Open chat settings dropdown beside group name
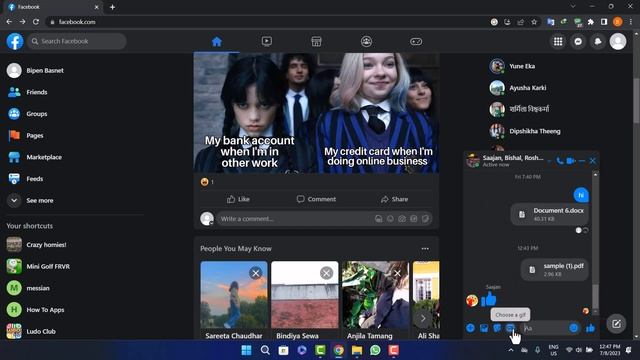640x360 pixels. (549, 161)
